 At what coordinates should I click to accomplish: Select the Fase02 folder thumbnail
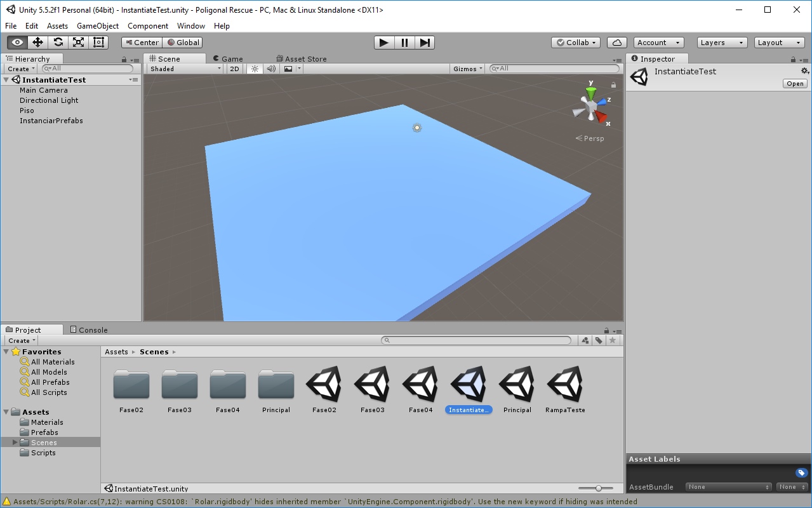click(x=131, y=384)
